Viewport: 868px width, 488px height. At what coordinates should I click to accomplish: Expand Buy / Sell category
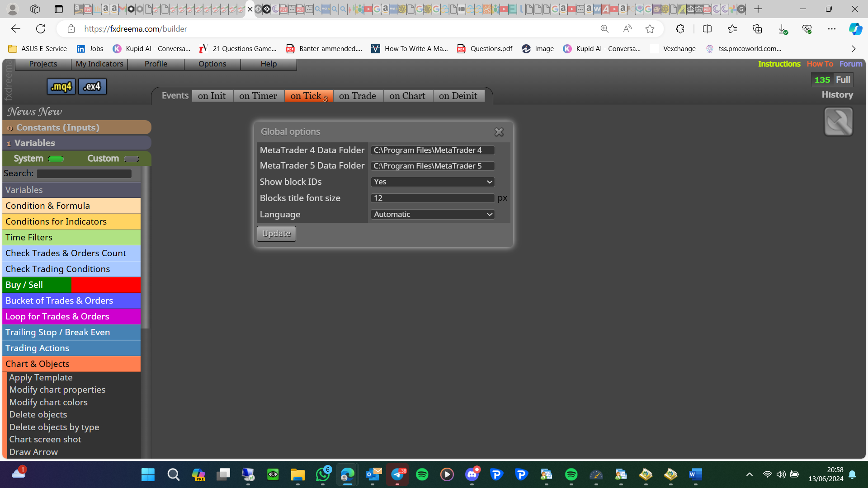[71, 285]
